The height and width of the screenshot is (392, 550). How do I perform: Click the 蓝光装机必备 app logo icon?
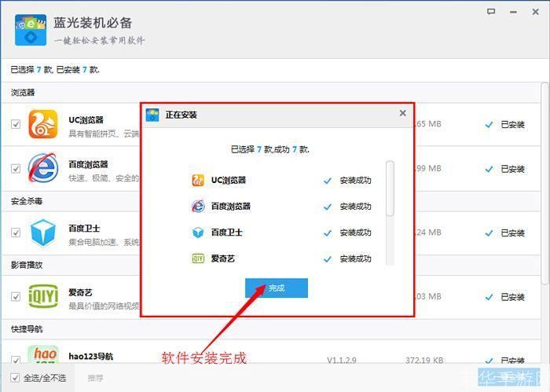(31, 30)
